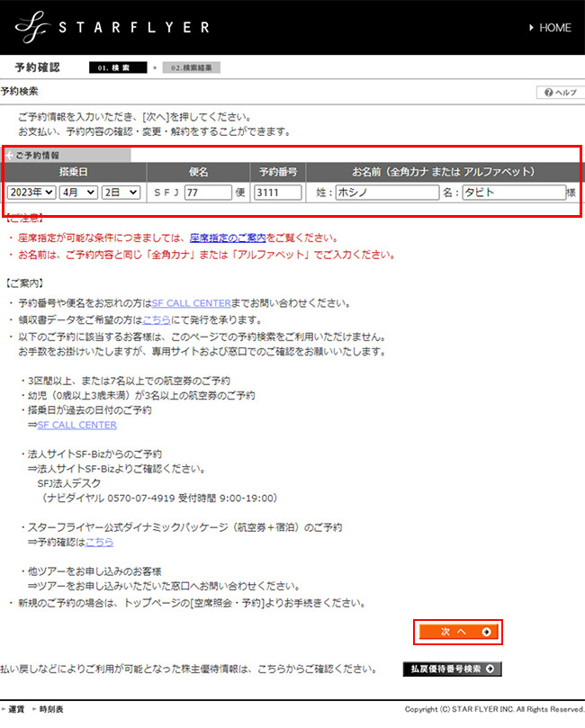Select the 02.検索結果 step tab
The height and width of the screenshot is (728, 585).
190,67
